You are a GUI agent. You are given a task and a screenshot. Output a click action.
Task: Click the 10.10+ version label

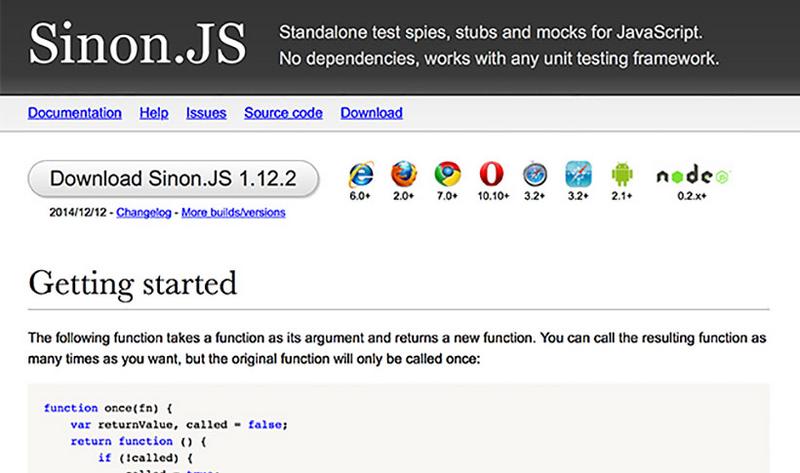click(x=493, y=196)
